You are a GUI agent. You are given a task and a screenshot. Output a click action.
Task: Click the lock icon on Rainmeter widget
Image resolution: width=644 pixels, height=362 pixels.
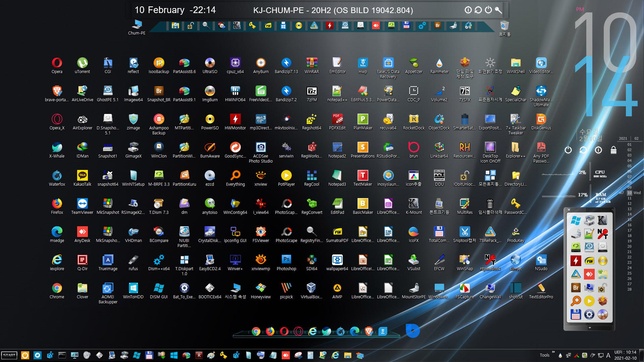613,150
